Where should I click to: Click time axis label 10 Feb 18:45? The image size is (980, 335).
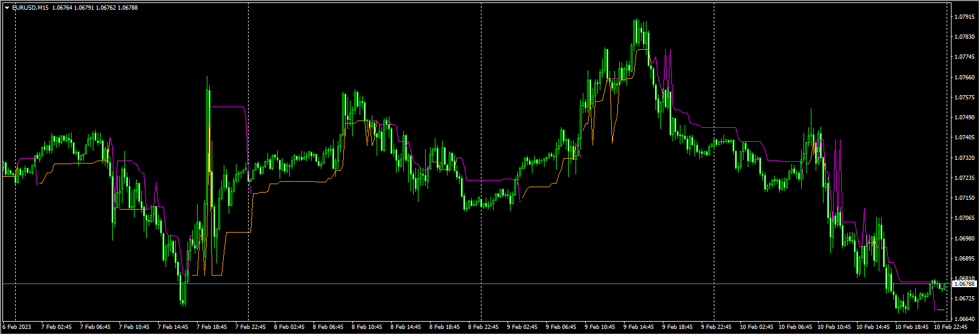(x=911, y=327)
